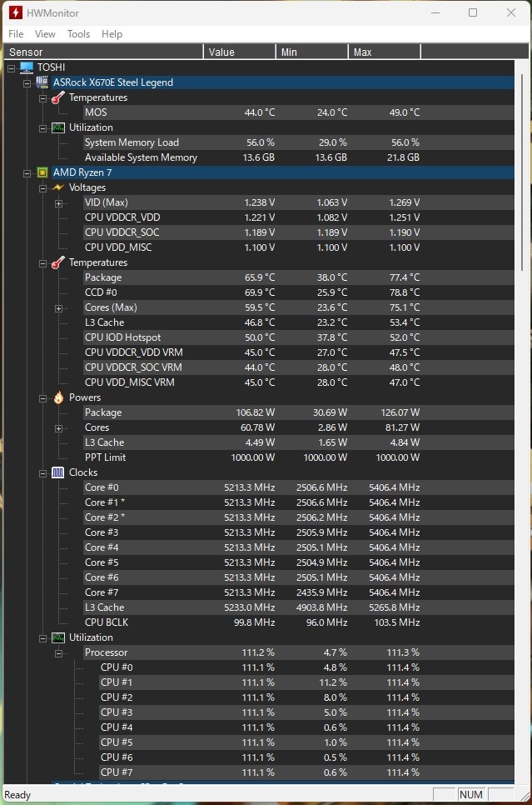
Task: Select the Package temperature row
Action: coord(299,277)
